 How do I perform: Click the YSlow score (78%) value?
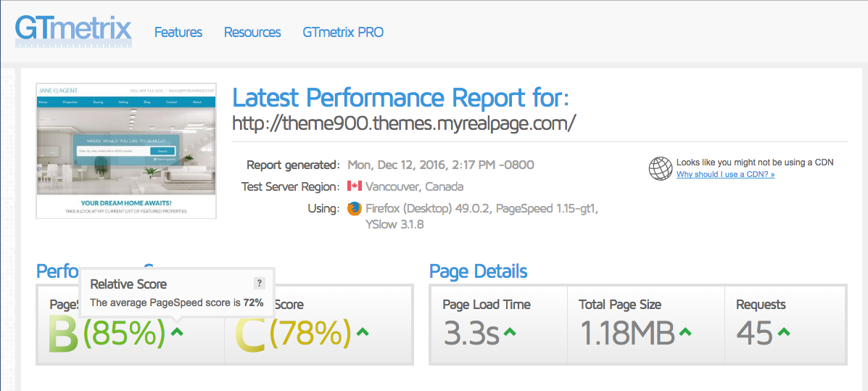click(310, 334)
